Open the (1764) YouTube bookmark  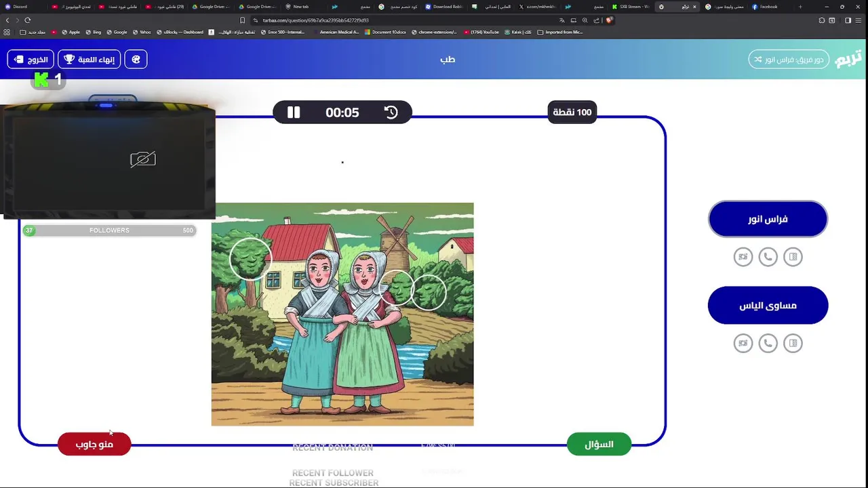click(x=481, y=32)
